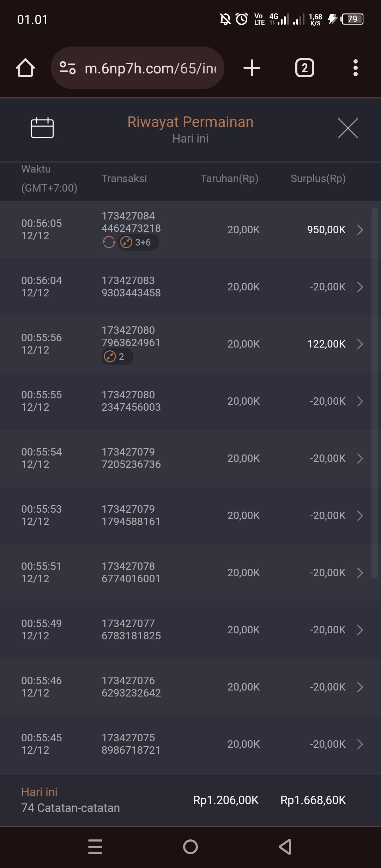Image resolution: width=381 pixels, height=868 pixels.
Task: Click the address bar URL m.6np7h.com
Action: 150,68
